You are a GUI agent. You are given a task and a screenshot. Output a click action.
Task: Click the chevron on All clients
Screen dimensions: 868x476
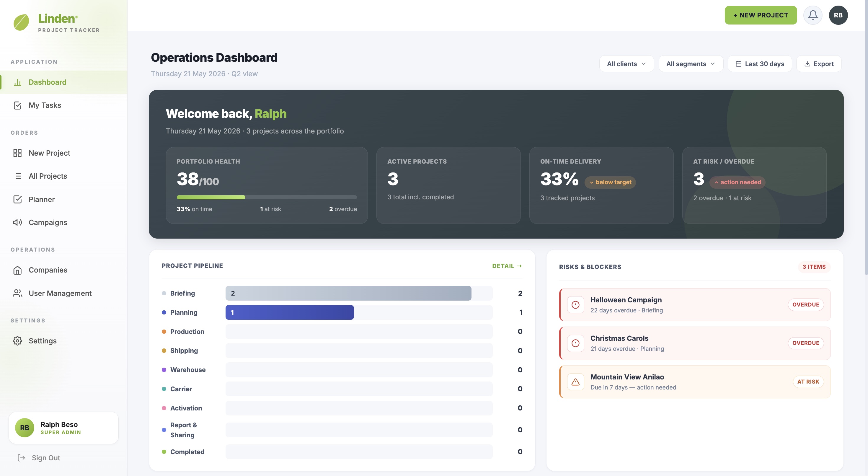(644, 64)
